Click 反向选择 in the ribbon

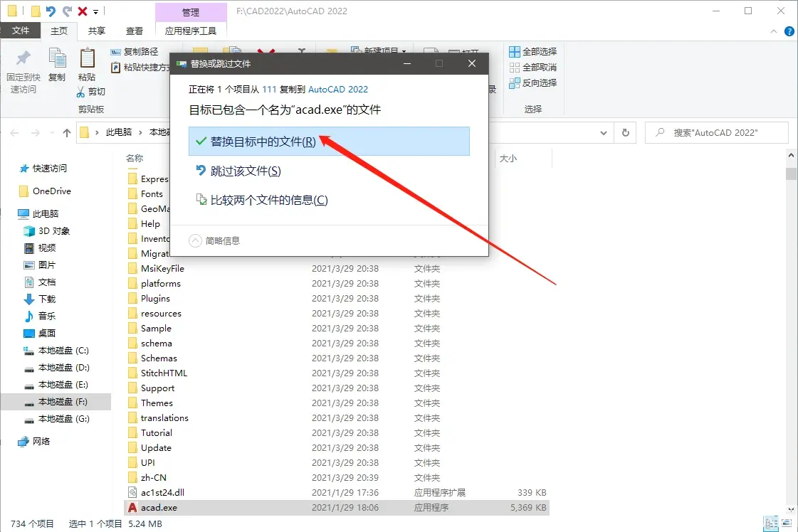pos(533,83)
